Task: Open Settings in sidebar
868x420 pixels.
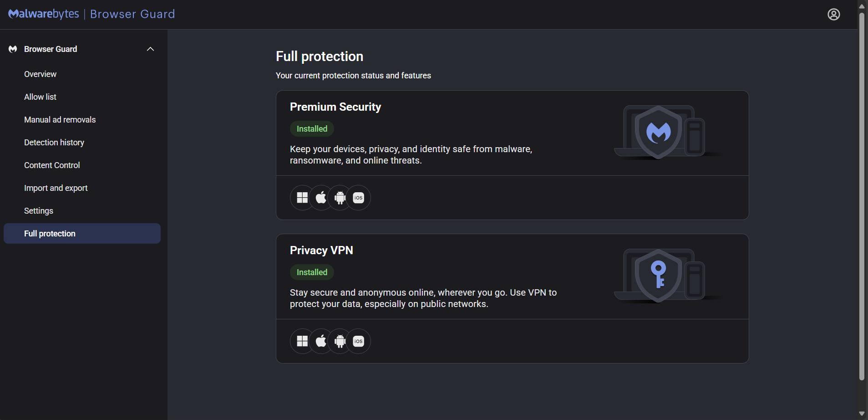Action: click(39, 211)
